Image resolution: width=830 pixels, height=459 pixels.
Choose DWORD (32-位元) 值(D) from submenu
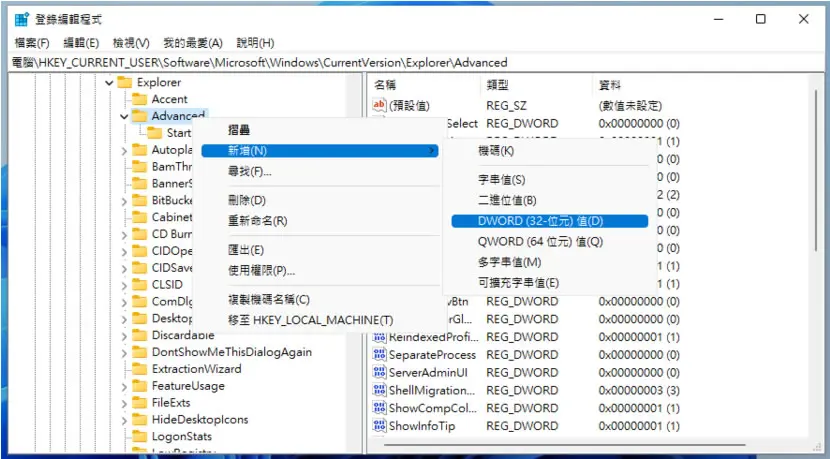click(x=549, y=221)
